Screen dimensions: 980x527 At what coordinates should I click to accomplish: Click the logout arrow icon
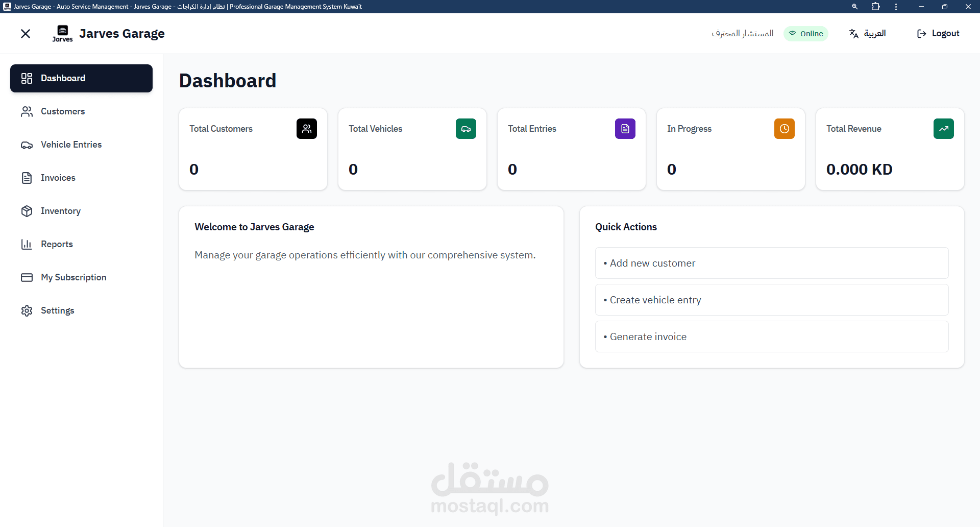click(922, 34)
